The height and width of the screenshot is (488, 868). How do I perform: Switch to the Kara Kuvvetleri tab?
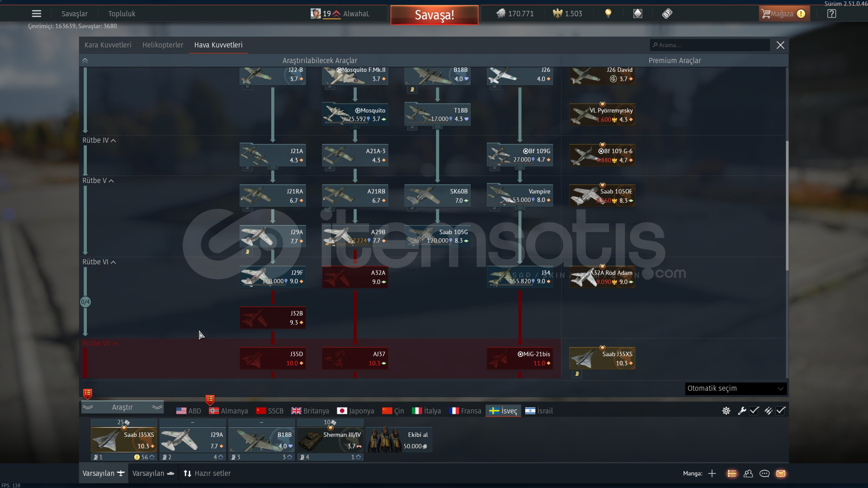tap(108, 45)
